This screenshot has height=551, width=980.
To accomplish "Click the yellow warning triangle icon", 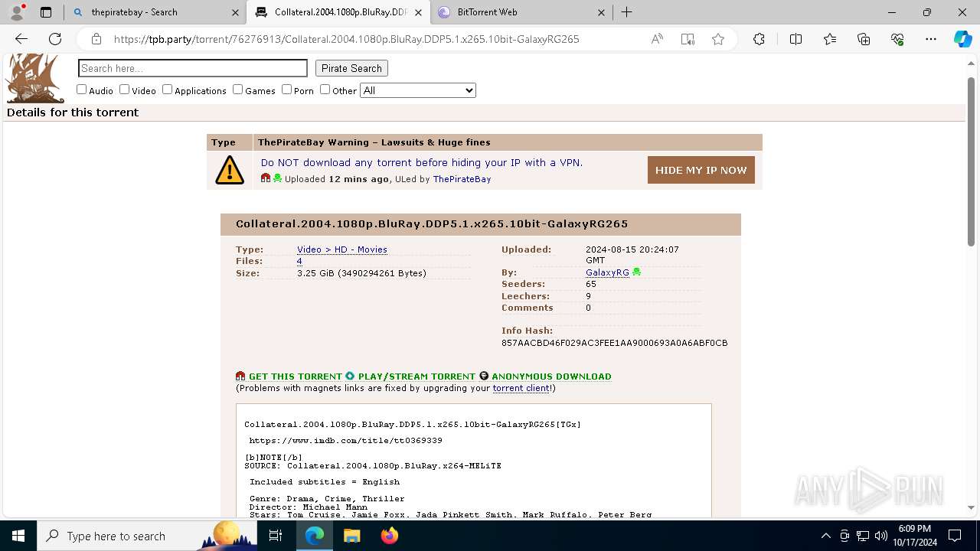I will click(x=230, y=170).
